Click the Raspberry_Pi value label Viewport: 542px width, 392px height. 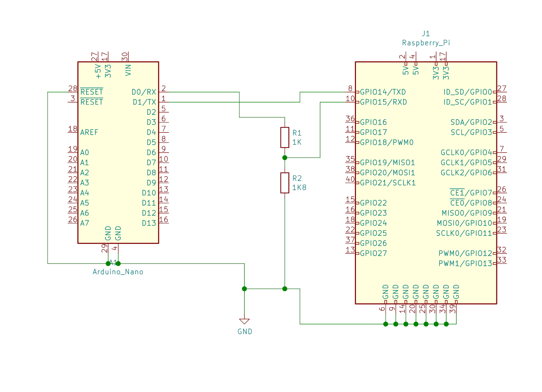tap(426, 43)
